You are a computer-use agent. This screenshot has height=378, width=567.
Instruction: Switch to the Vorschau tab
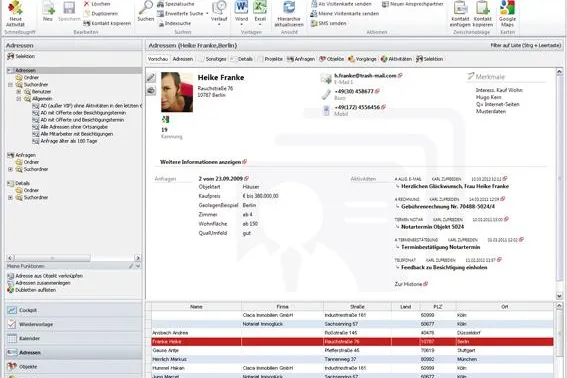(158, 59)
